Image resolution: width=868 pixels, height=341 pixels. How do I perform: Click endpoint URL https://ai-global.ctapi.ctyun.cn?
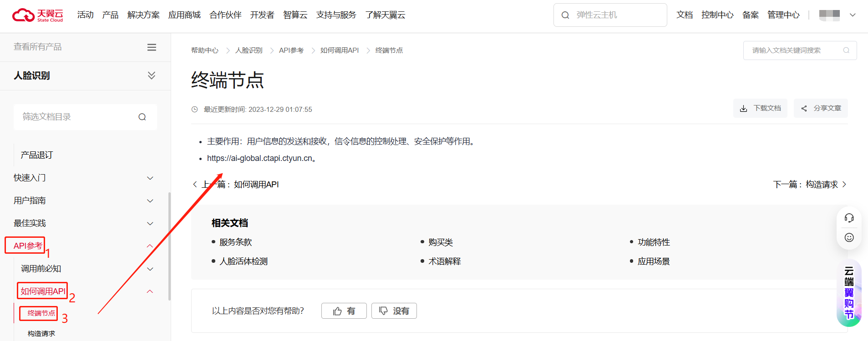260,158
